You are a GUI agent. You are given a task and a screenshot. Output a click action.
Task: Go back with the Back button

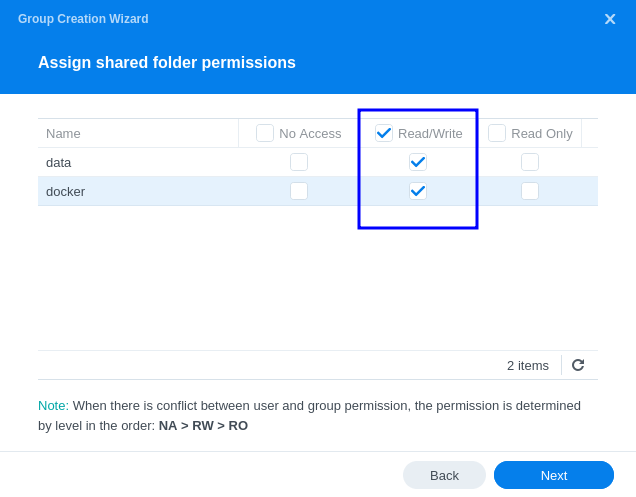[x=445, y=475]
